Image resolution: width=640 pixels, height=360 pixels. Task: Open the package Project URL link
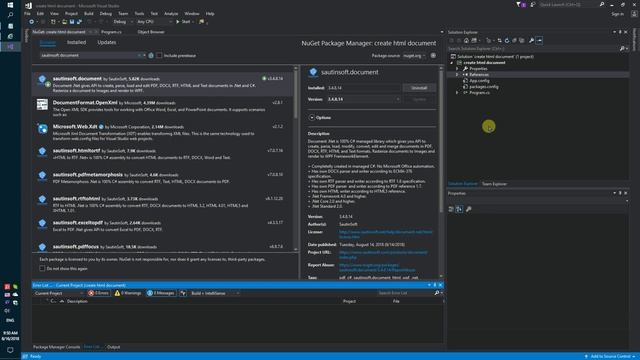click(383, 255)
